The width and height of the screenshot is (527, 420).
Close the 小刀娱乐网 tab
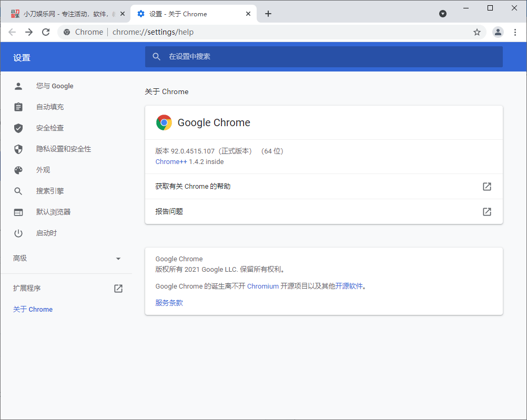click(x=123, y=14)
